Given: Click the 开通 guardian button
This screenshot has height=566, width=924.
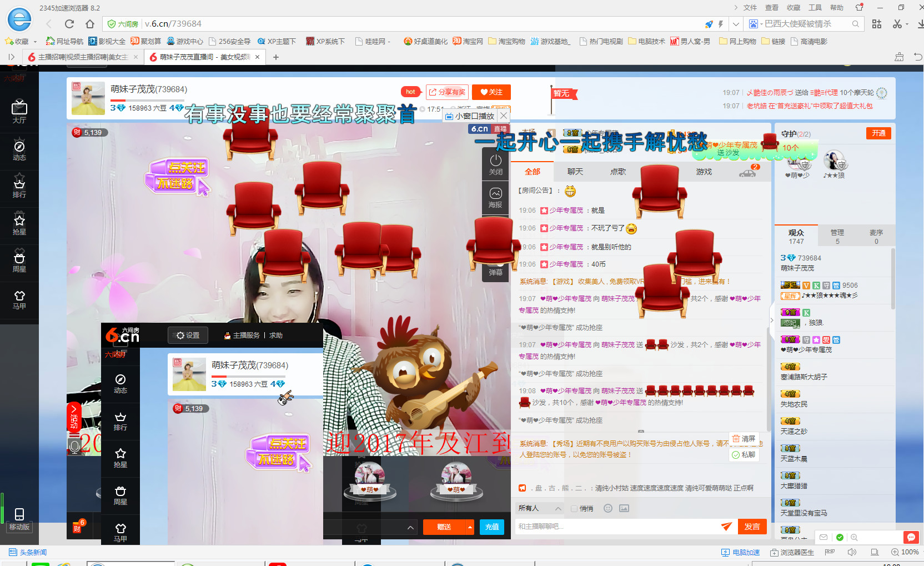Looking at the screenshot, I should coord(878,133).
